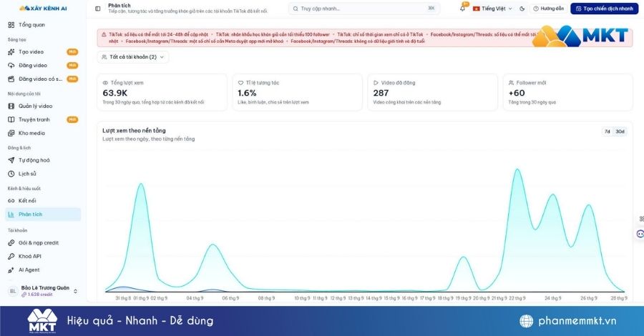Expand the user account menu chevrons

click(x=76, y=291)
